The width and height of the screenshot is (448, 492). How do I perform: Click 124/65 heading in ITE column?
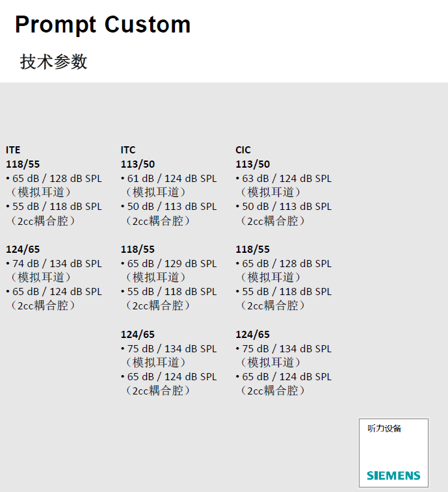tap(23, 250)
